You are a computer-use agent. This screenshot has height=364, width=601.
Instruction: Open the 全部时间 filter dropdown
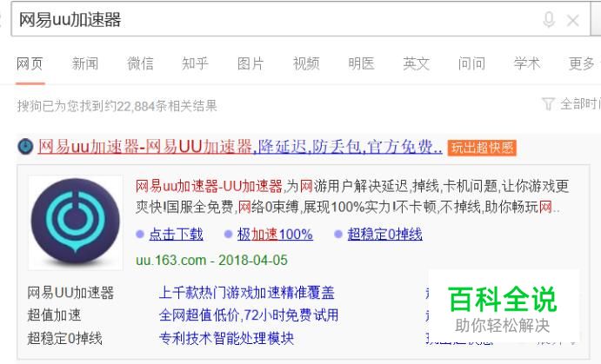click(580, 103)
